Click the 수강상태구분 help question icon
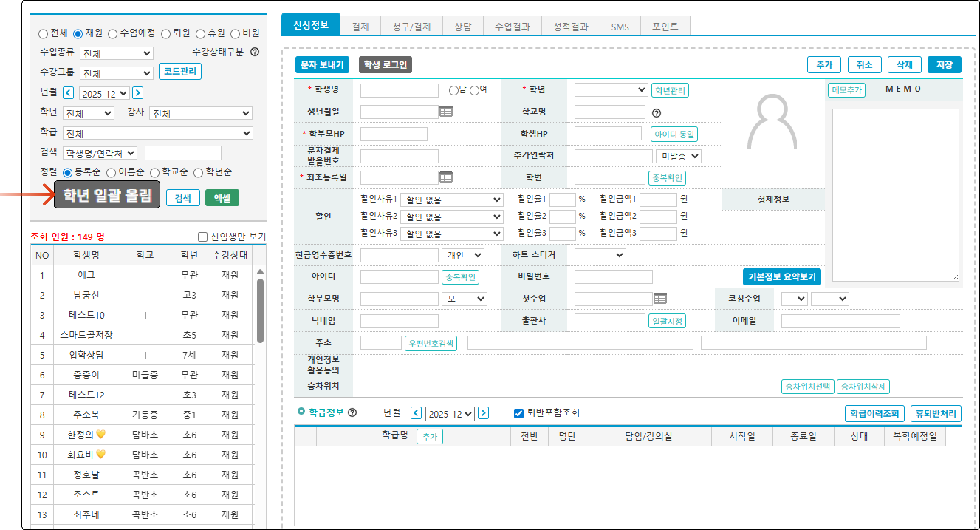The width and height of the screenshot is (980, 530). (x=255, y=52)
